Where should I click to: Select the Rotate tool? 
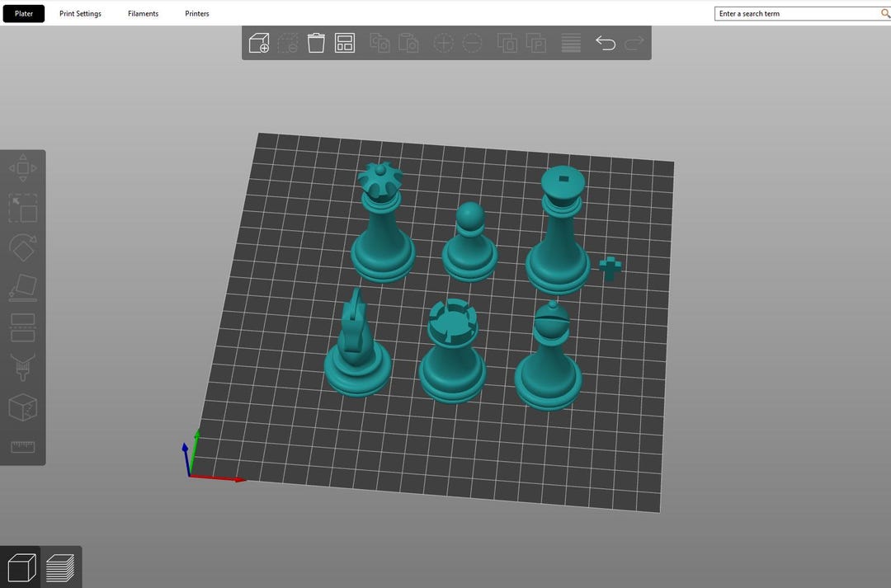click(x=22, y=246)
